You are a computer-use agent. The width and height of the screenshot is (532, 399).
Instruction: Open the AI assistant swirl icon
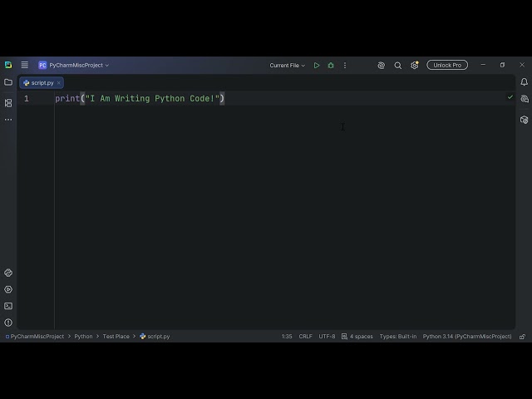click(381, 65)
